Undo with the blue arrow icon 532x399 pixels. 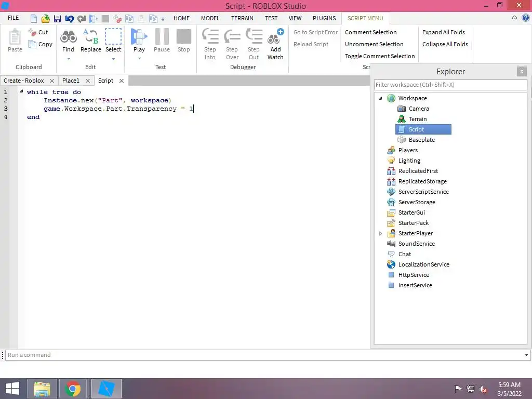[x=69, y=18]
